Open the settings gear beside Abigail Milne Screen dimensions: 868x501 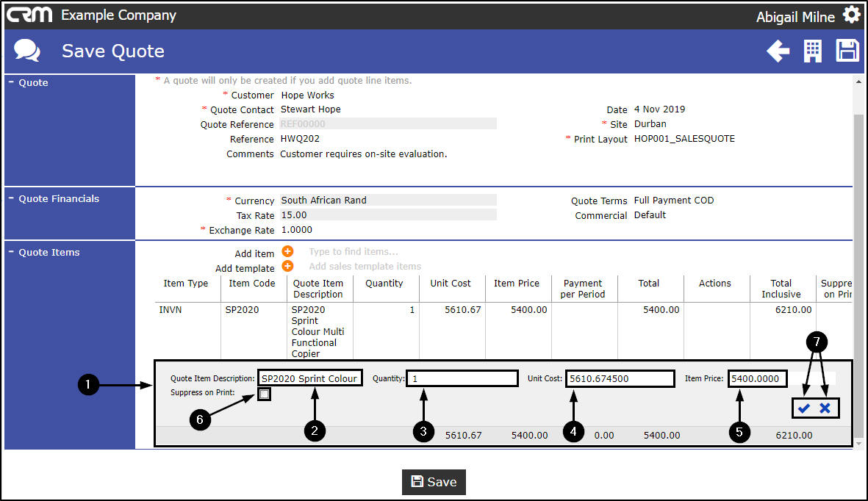pos(851,15)
